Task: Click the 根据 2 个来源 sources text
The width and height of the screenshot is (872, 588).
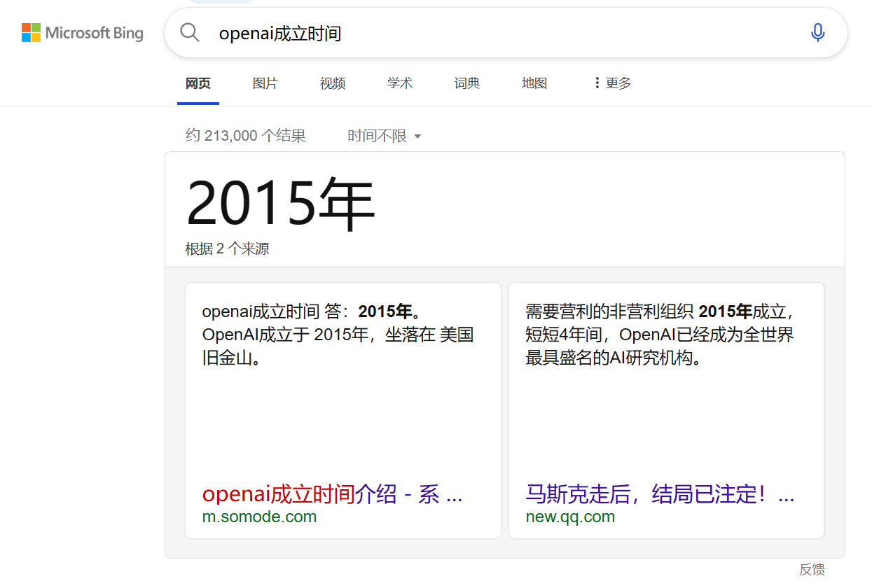Action: [227, 248]
